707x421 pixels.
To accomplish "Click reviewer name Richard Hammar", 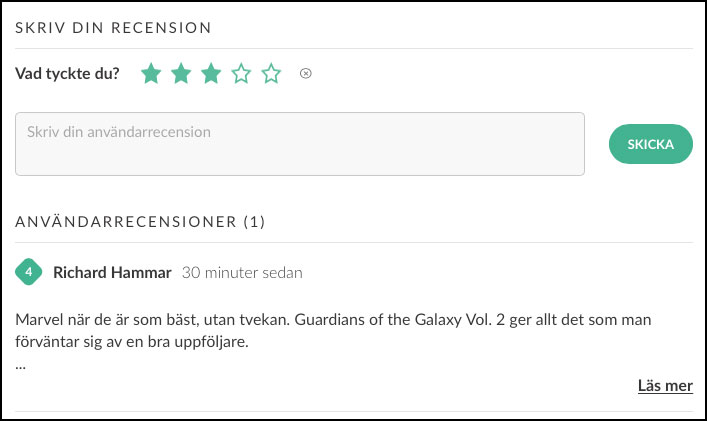I will click(113, 272).
